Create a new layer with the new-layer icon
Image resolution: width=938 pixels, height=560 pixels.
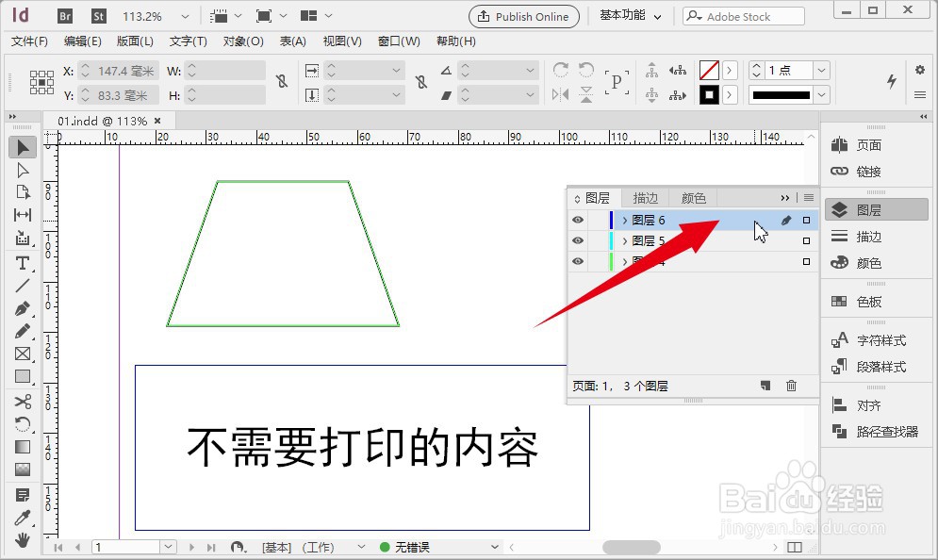pyautogui.click(x=765, y=386)
